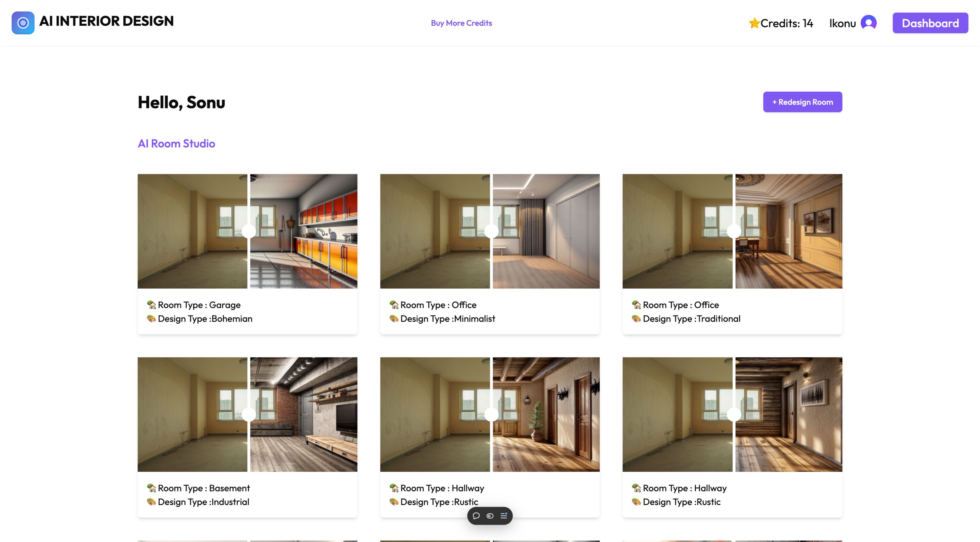This screenshot has width=980, height=542.
Task: Click the Dashboard button in header
Action: 930,23
